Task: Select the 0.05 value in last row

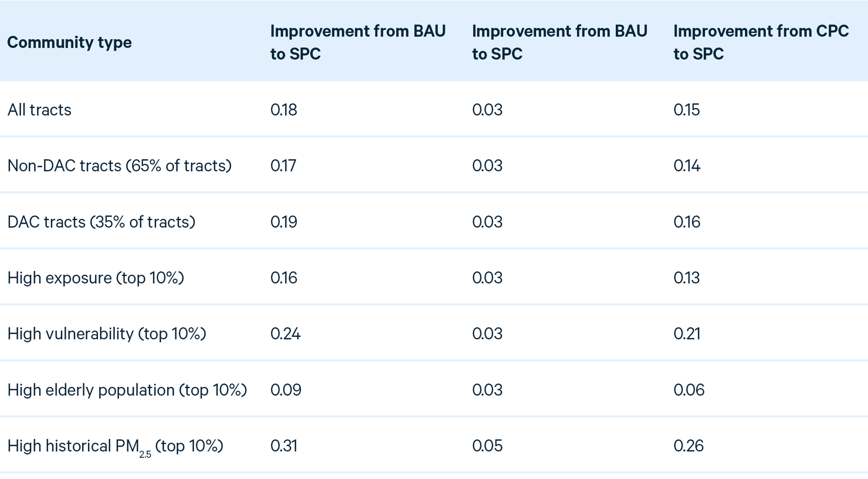Action: pos(487,446)
